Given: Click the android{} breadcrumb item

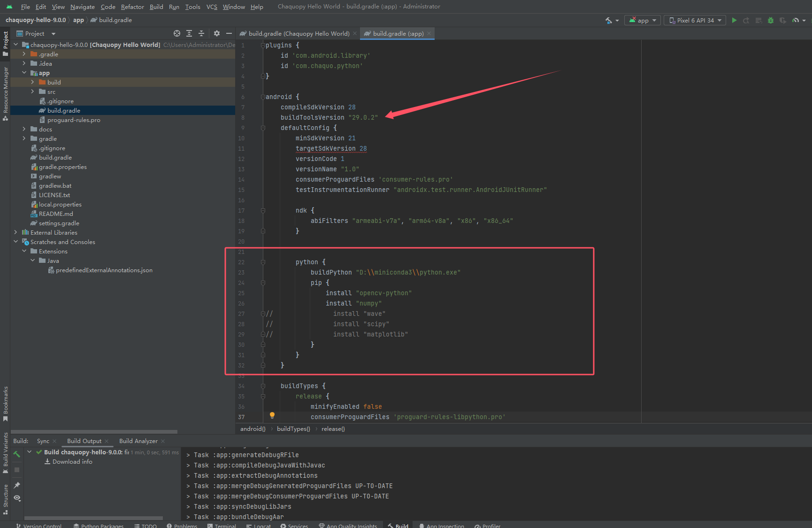Looking at the screenshot, I should (x=252, y=429).
